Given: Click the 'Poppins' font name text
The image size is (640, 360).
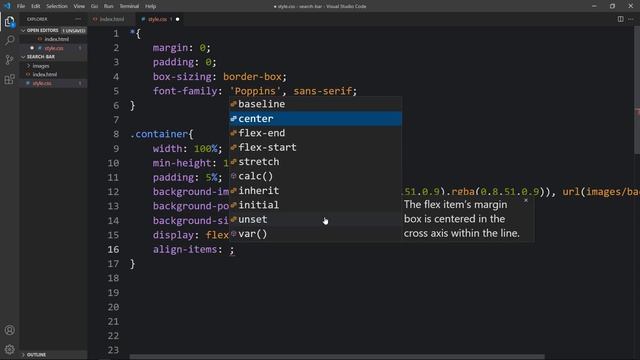Looking at the screenshot, I should pos(256,91).
